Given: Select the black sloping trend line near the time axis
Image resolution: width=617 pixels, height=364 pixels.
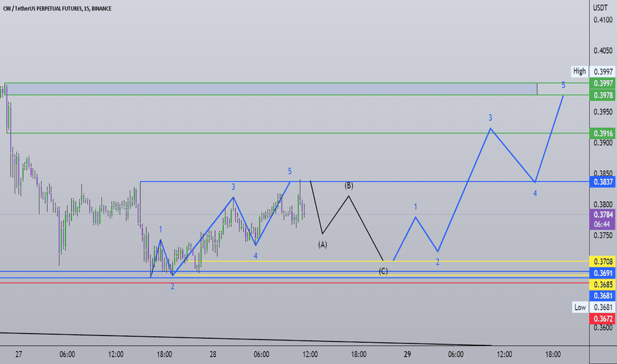Looking at the screenshot, I should pyautogui.click(x=244, y=339).
